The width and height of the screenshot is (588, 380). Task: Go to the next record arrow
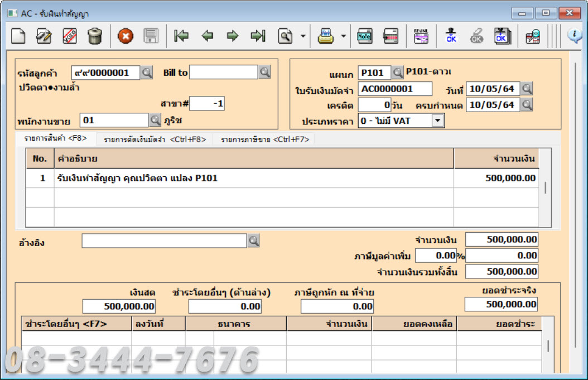(x=233, y=36)
